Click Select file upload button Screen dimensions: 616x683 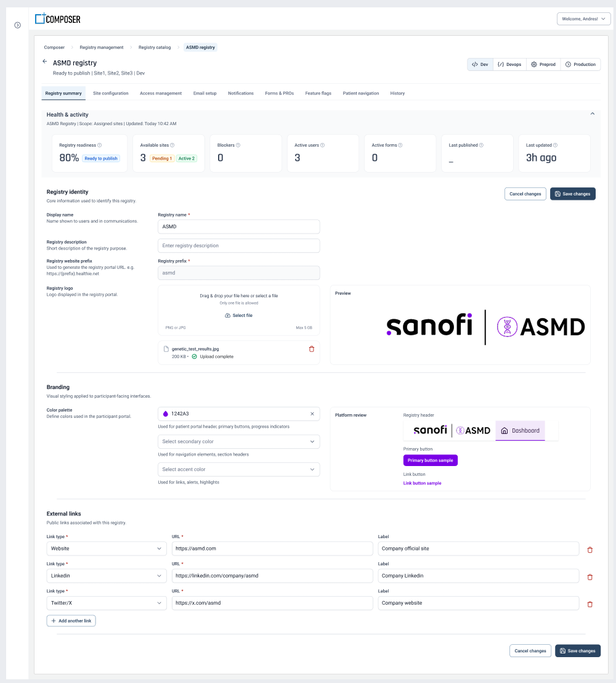[x=238, y=316]
